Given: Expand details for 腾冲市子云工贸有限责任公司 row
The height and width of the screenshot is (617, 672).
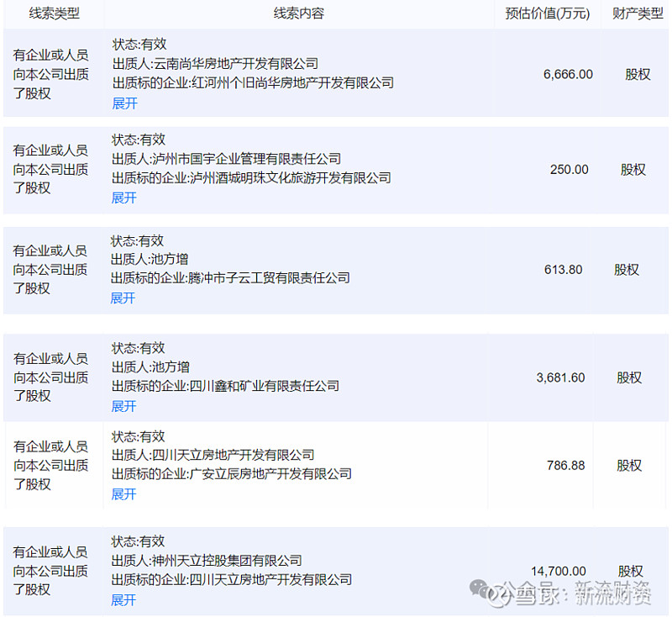Looking at the screenshot, I should [123, 298].
